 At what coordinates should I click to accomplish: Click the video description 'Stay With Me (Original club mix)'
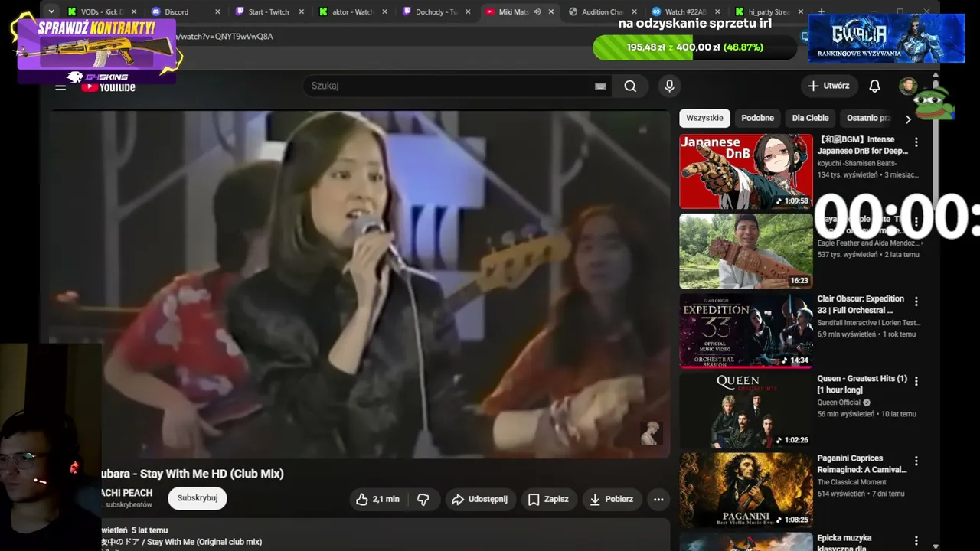click(204, 542)
